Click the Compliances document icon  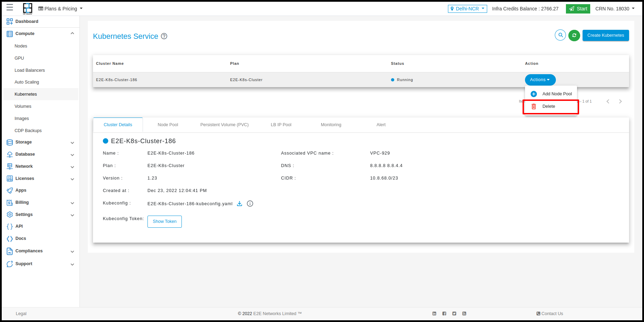pos(10,251)
